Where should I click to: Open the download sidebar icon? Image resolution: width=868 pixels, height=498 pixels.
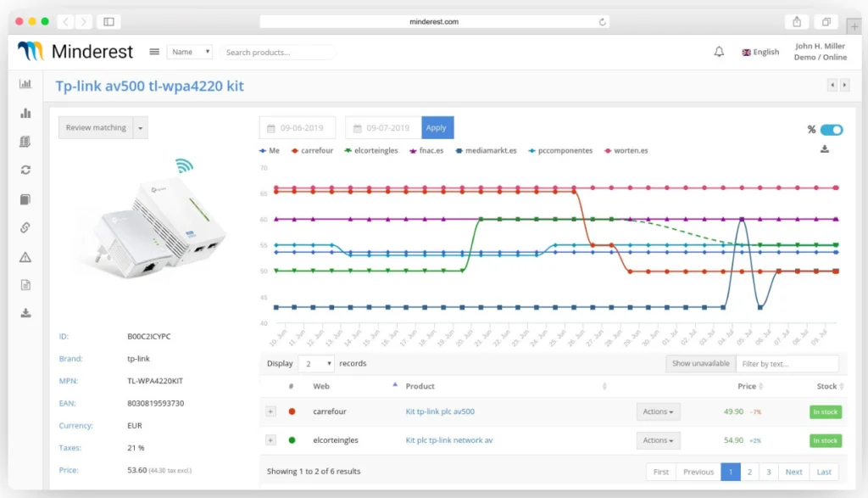tap(25, 314)
